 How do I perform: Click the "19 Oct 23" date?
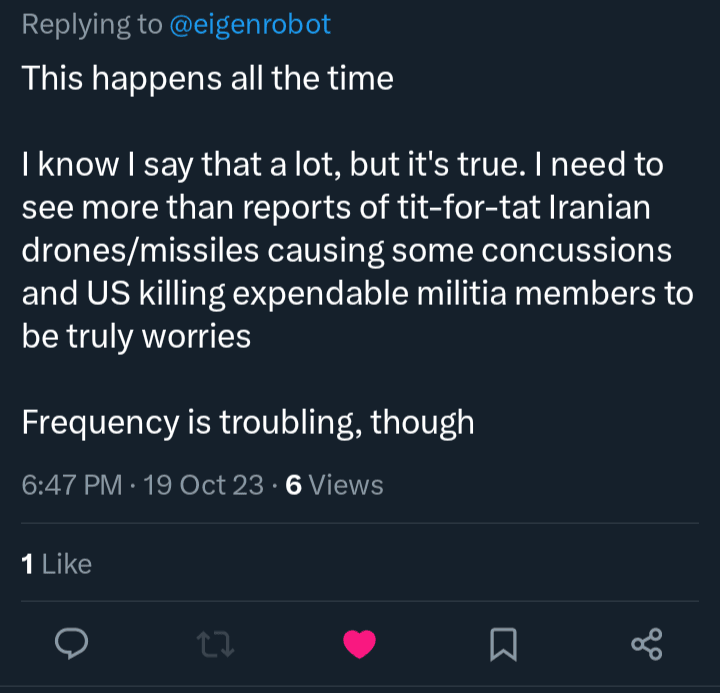[204, 485]
